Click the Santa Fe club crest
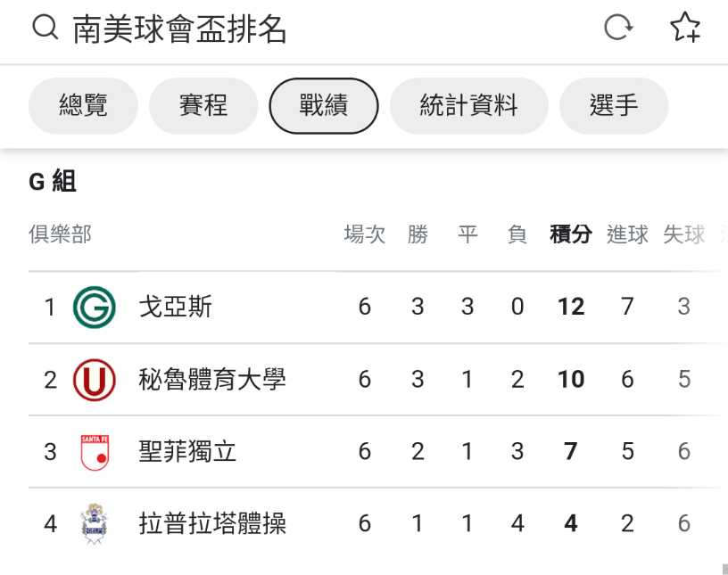 coord(94,452)
